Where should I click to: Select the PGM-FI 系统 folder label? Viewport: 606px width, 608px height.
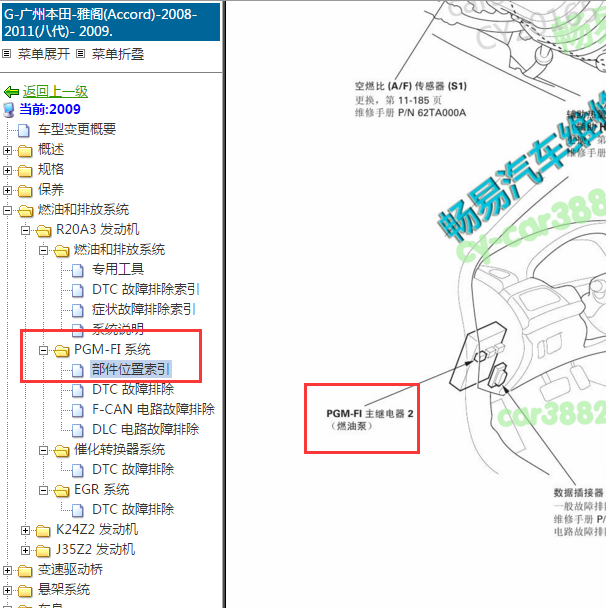coord(112,349)
